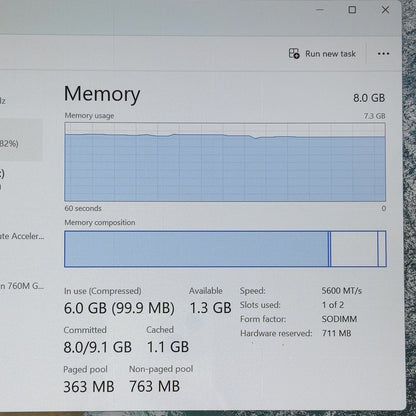416x416 pixels.
Task: Click the Memory heading
Action: pos(102,94)
